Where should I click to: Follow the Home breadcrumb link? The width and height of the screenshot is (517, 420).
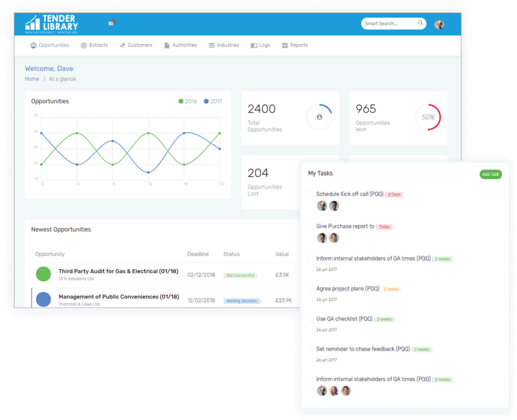tap(32, 79)
